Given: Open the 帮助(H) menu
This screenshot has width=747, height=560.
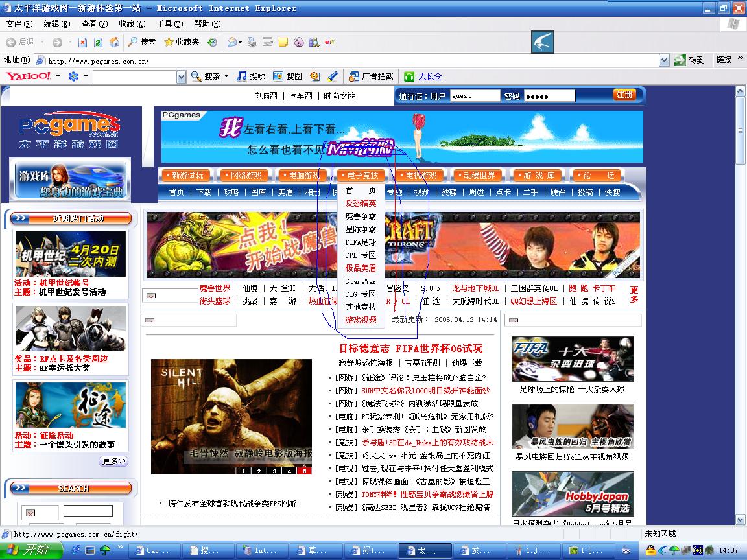Looking at the screenshot, I should pos(207,23).
